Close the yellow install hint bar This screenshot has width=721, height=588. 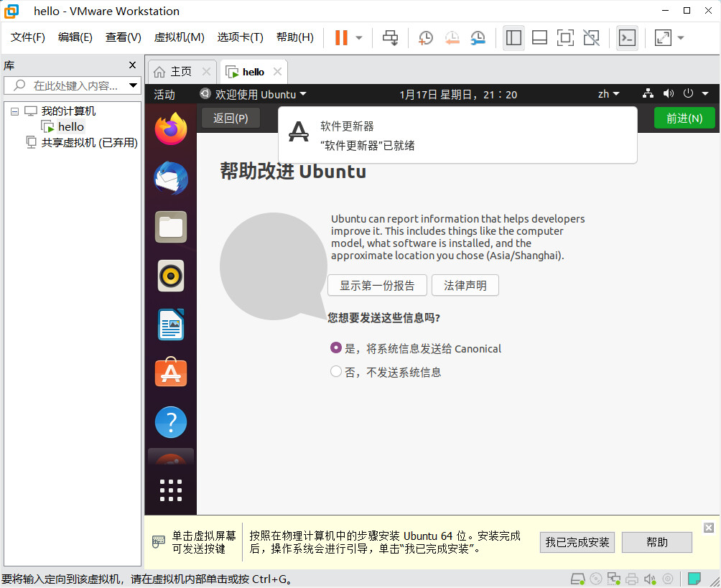pyautogui.click(x=709, y=528)
